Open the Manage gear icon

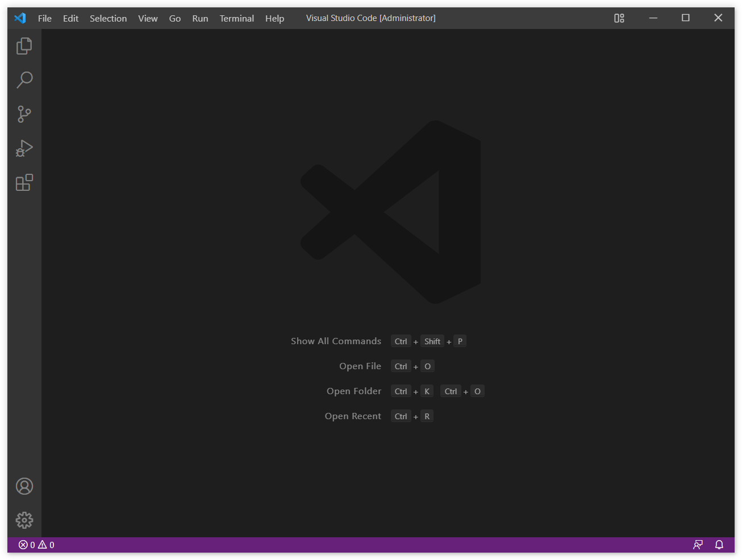coord(24,520)
